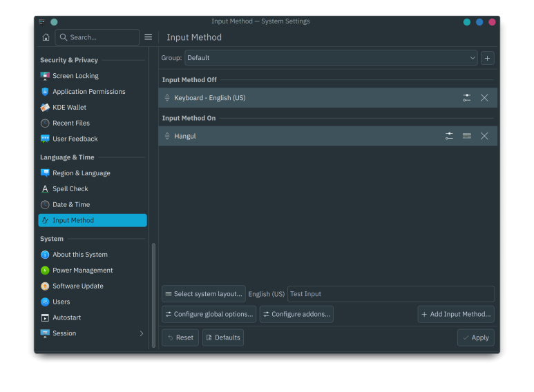Open the Group dropdown showing Default

[331, 58]
